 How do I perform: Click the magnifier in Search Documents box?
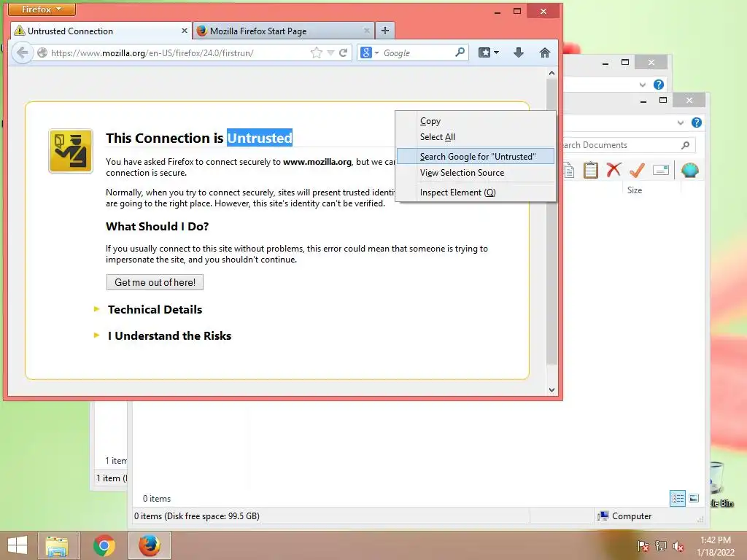686,145
